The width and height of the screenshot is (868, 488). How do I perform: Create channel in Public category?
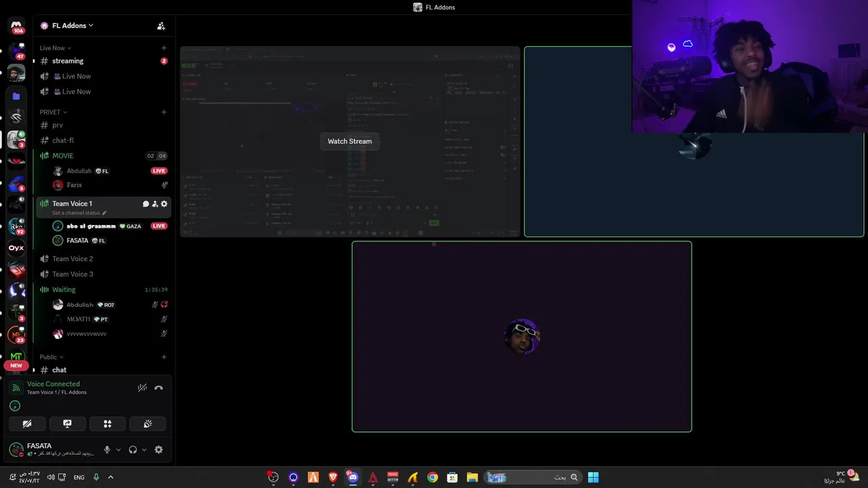pos(164,357)
